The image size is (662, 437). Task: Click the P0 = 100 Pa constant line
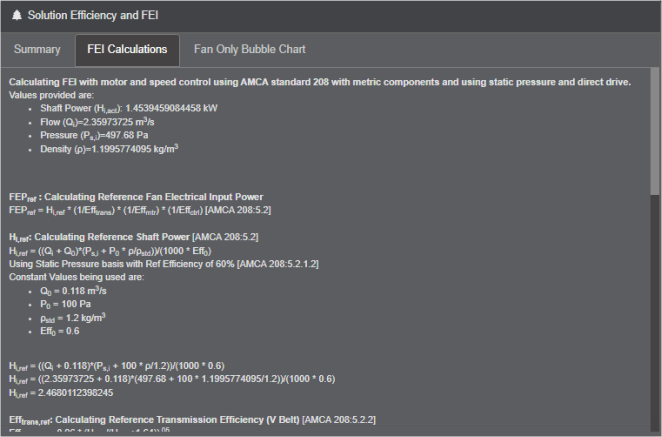point(65,304)
